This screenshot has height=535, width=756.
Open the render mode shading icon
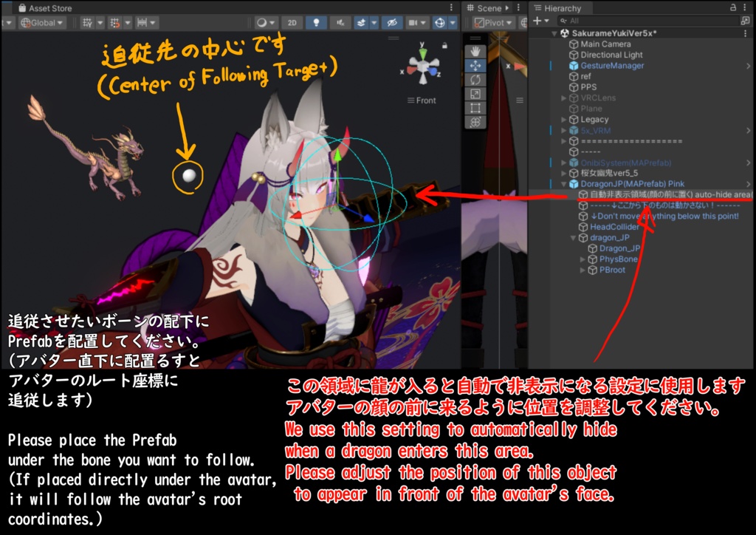coord(261,21)
